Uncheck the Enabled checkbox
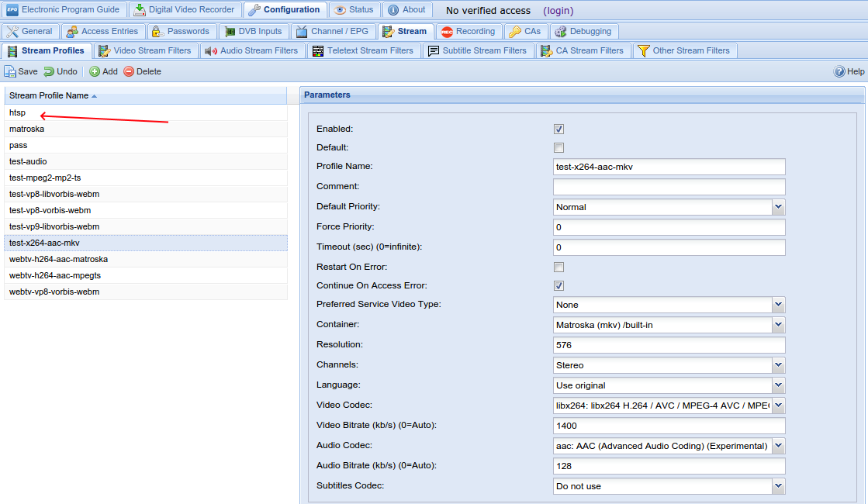The height and width of the screenshot is (504, 868). [x=558, y=129]
